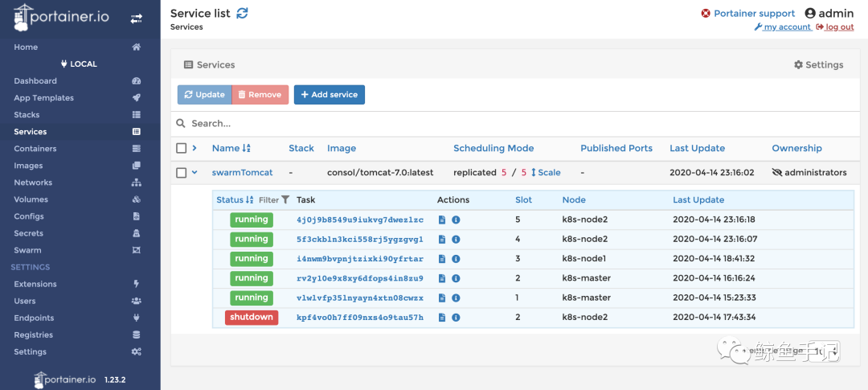This screenshot has width=868, height=390.
Task: Click the refresh icon beside Service list
Action: point(243,13)
